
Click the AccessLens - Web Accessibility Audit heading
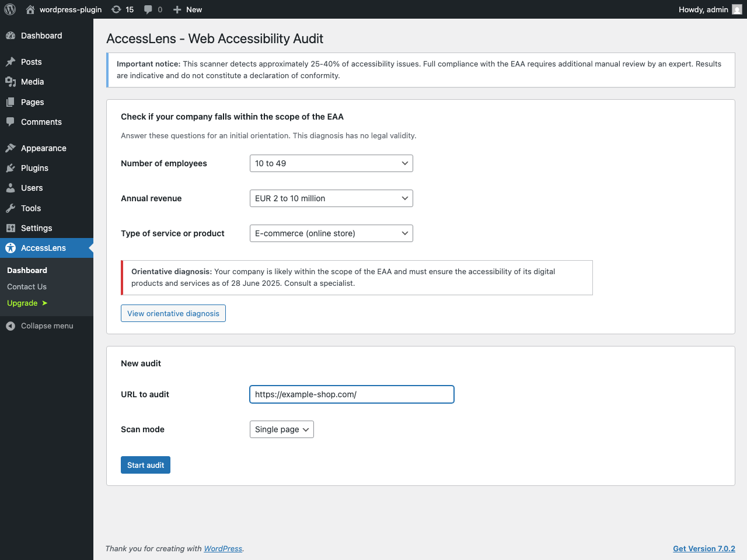(x=215, y=38)
